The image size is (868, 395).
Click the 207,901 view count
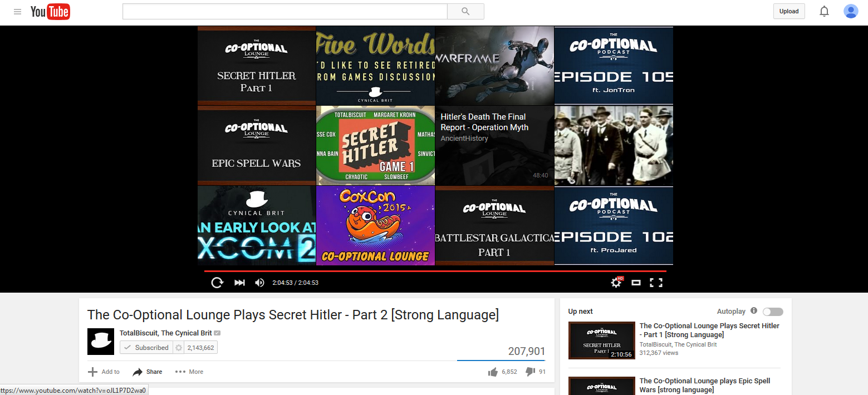coord(527,351)
